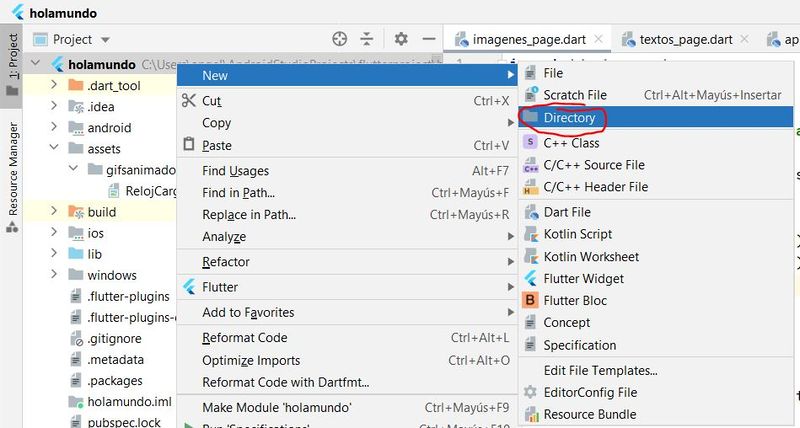
Task: Select the RelojCarg file in tree
Action: (142, 190)
